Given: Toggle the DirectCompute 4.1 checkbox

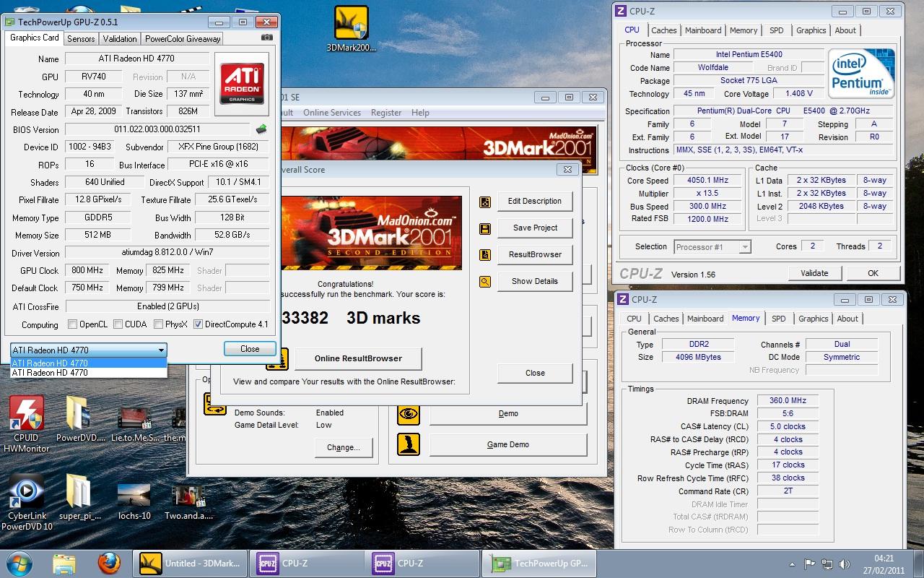Looking at the screenshot, I should (x=198, y=324).
